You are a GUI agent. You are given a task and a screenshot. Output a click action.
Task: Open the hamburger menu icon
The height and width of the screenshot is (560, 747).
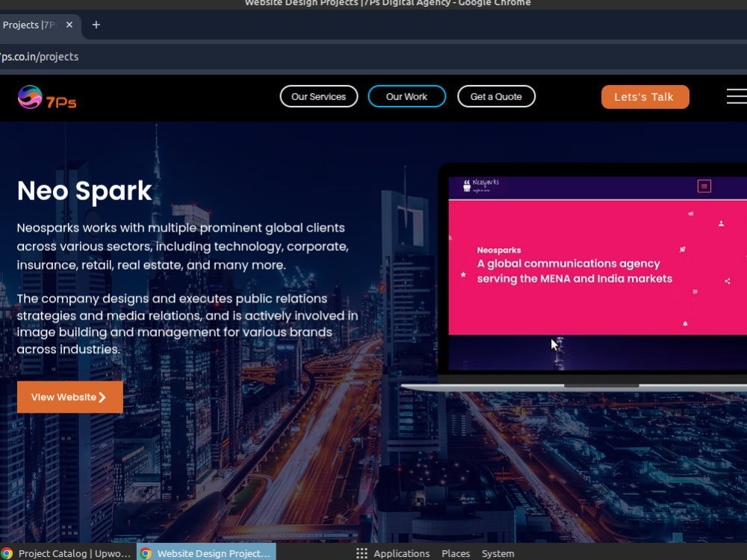[x=737, y=96]
